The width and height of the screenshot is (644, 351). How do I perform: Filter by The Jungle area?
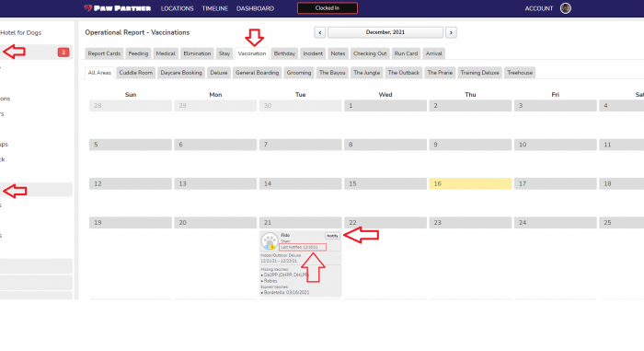click(367, 73)
